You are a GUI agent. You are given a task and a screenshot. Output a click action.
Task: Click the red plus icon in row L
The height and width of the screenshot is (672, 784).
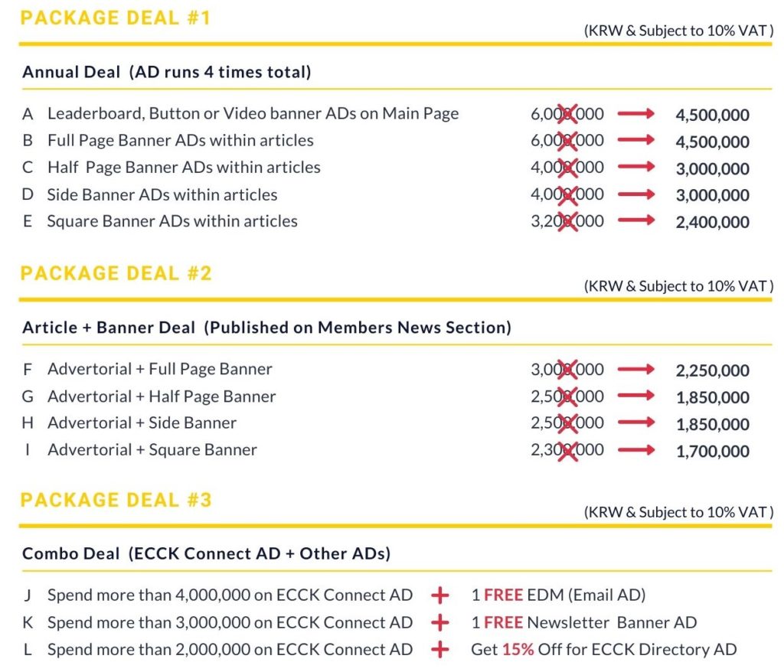pyautogui.click(x=439, y=650)
